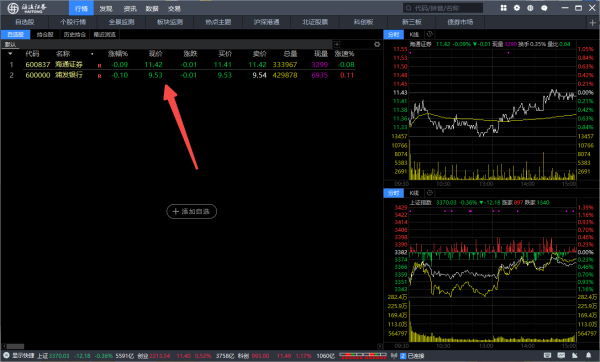Image resolution: width=600 pixels, height=362 pixels.
Task: Open the grid layout icon in title bar
Action: click(503, 8)
